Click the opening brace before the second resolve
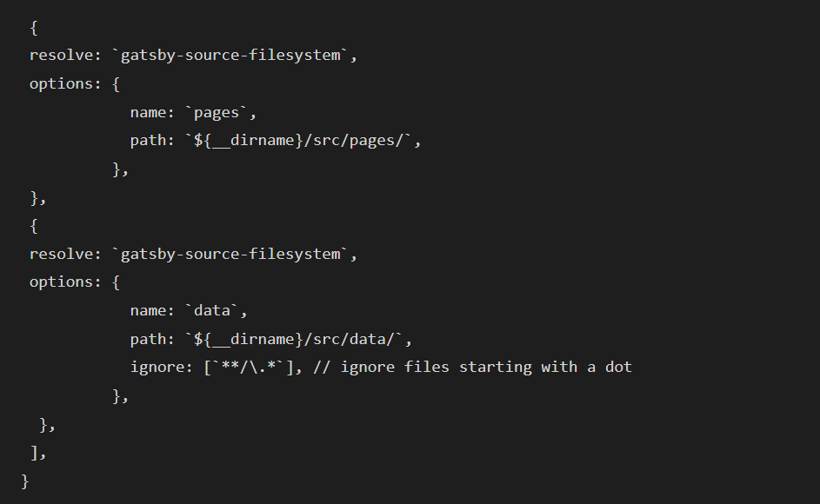This screenshot has height=504, width=820. pos(34,226)
